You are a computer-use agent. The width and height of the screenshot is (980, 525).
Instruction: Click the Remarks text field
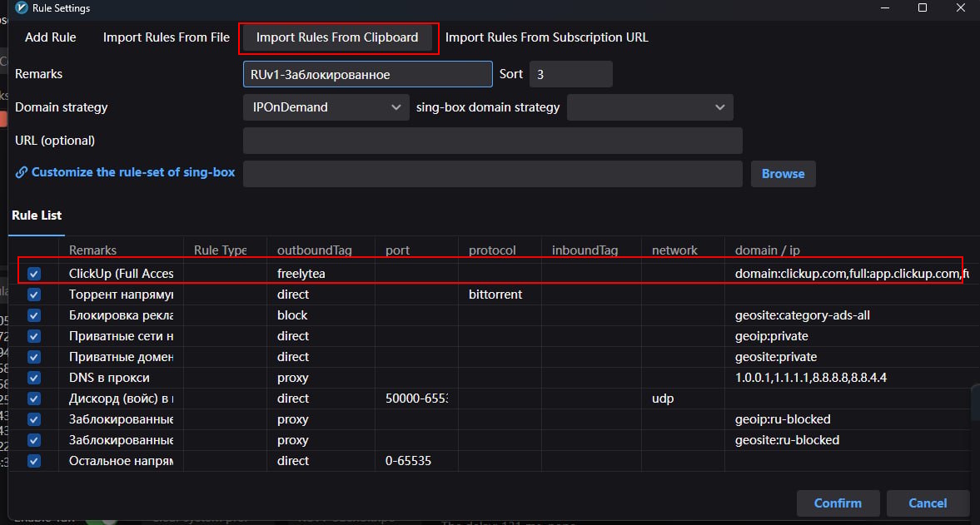coord(367,74)
